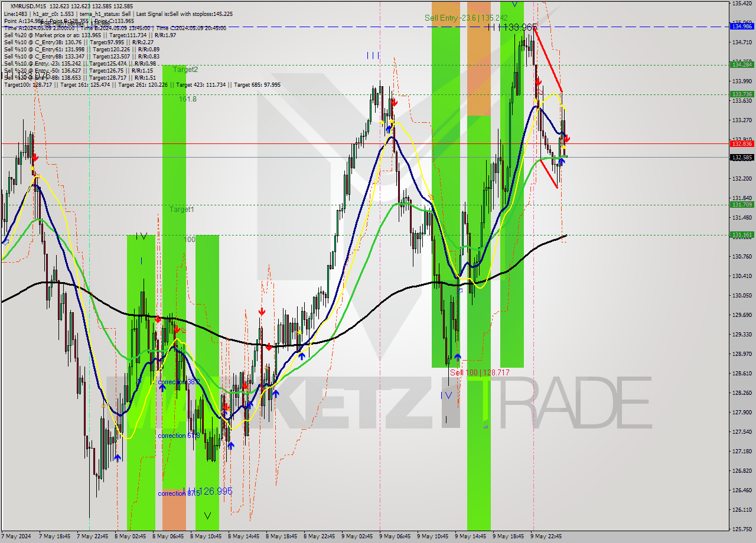The height and width of the screenshot is (543, 756).
Task: Click the 'Target2' label on green zone
Action: [185, 69]
